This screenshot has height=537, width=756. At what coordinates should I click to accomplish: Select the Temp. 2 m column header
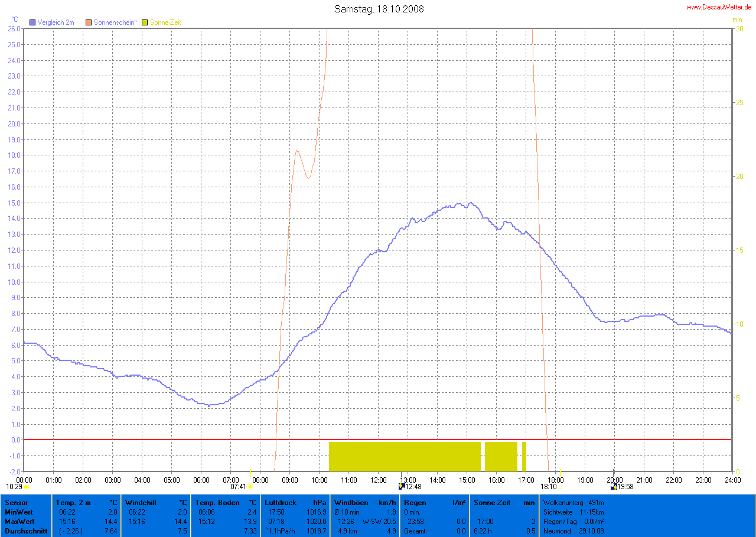(x=86, y=502)
